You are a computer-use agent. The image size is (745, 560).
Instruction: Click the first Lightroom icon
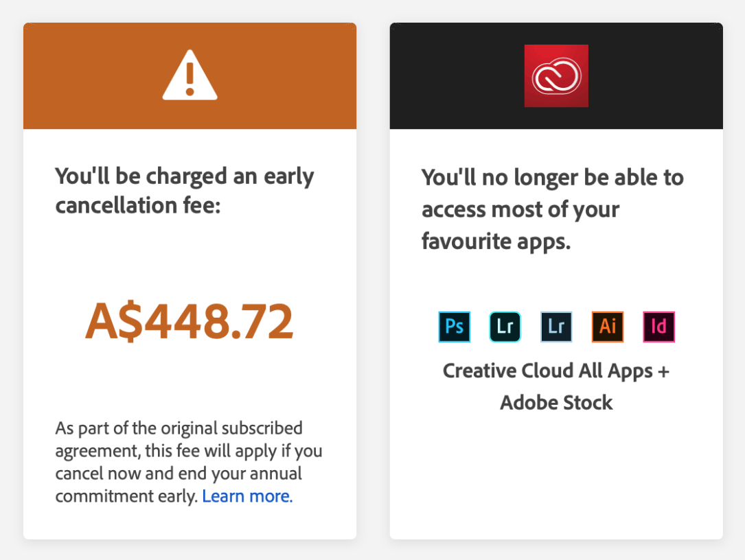505,327
